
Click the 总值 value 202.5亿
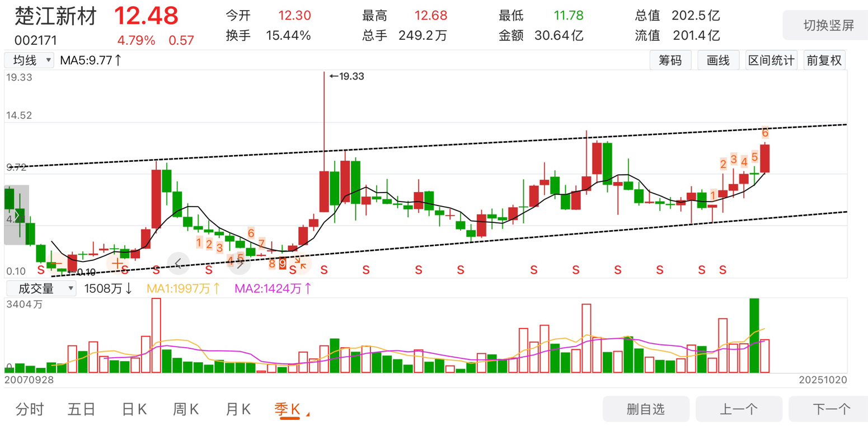696,16
